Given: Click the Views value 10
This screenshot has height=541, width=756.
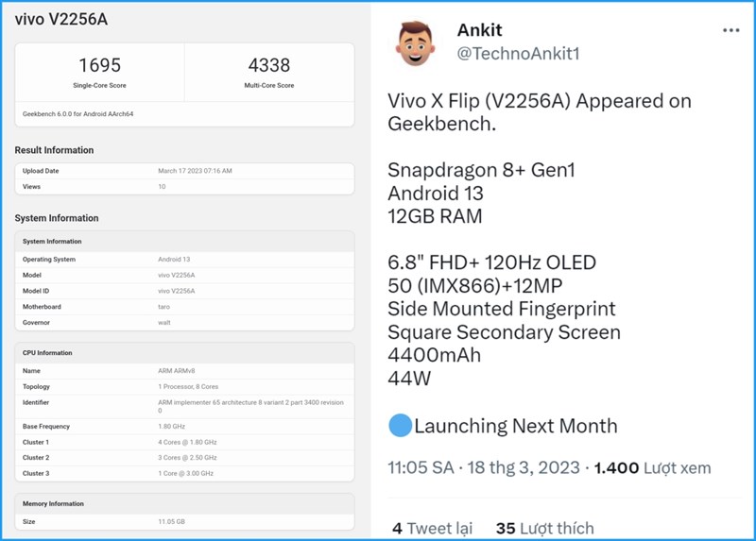Looking at the screenshot, I should pyautogui.click(x=162, y=187).
